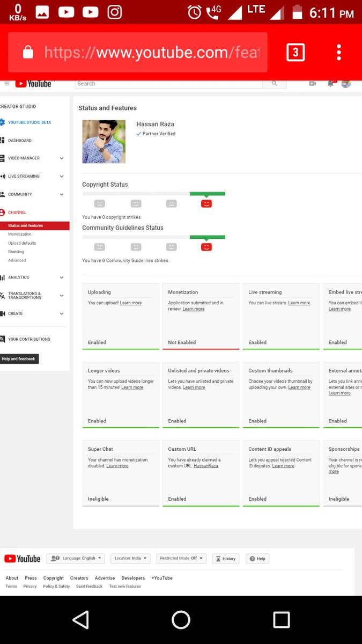Open the browser three-dot menu
This screenshot has width=362, height=644.
(338, 52)
